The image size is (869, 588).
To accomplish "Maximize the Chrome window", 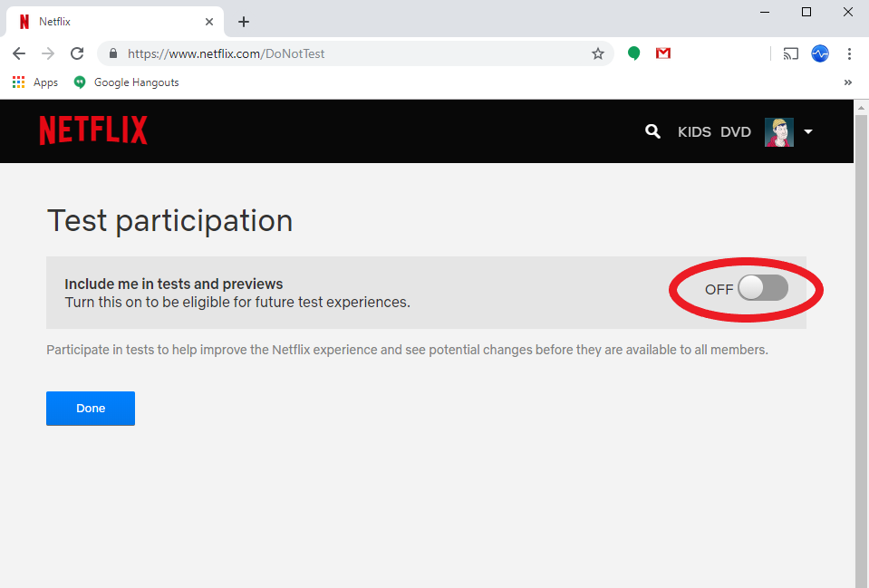I will pos(806,12).
